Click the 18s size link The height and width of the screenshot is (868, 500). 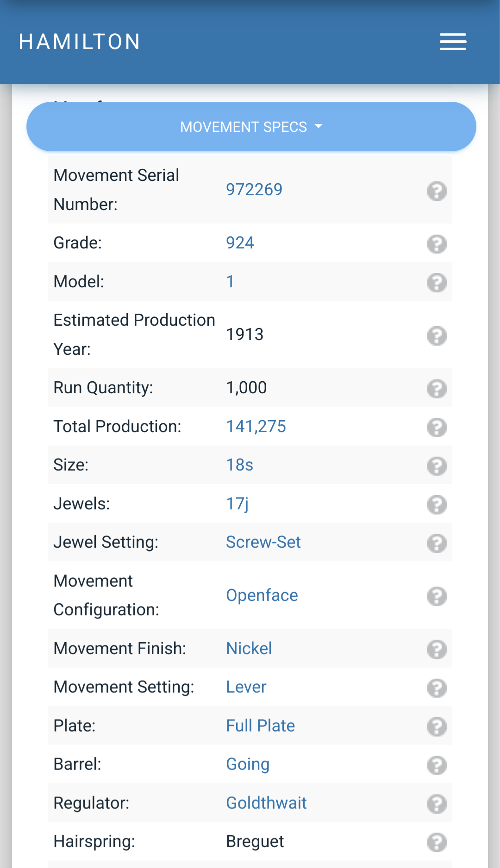(239, 465)
